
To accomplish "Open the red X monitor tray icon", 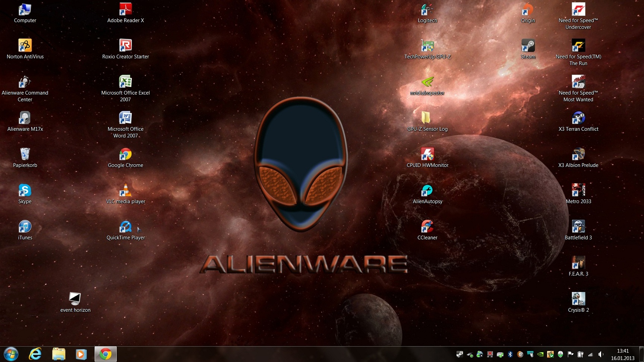I will point(490,355).
